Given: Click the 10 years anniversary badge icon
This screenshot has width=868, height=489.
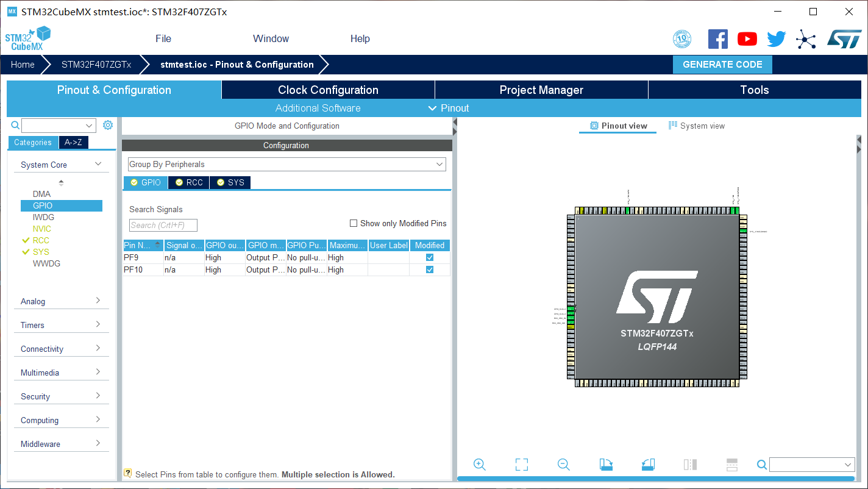Looking at the screenshot, I should (x=682, y=40).
